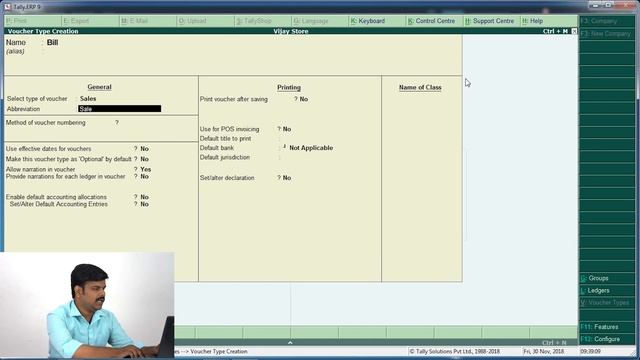
Task: Click the 'Vijay Store' company title
Action: pyautogui.click(x=291, y=31)
